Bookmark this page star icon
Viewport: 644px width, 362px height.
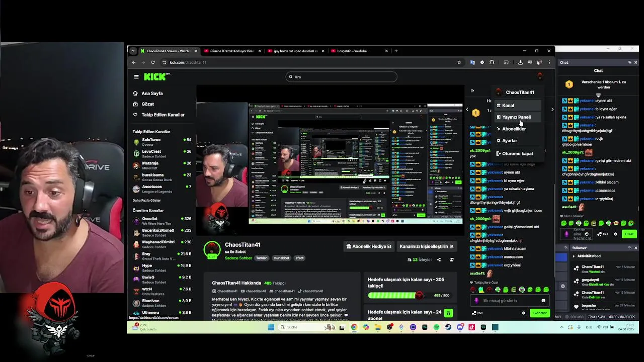(459, 62)
